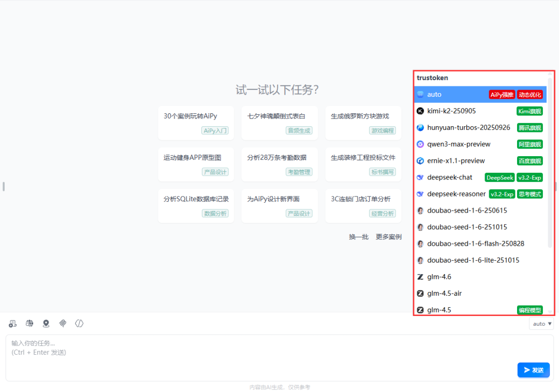
Task: Click the 腾讯旗舰 tag
Action: coord(530,127)
